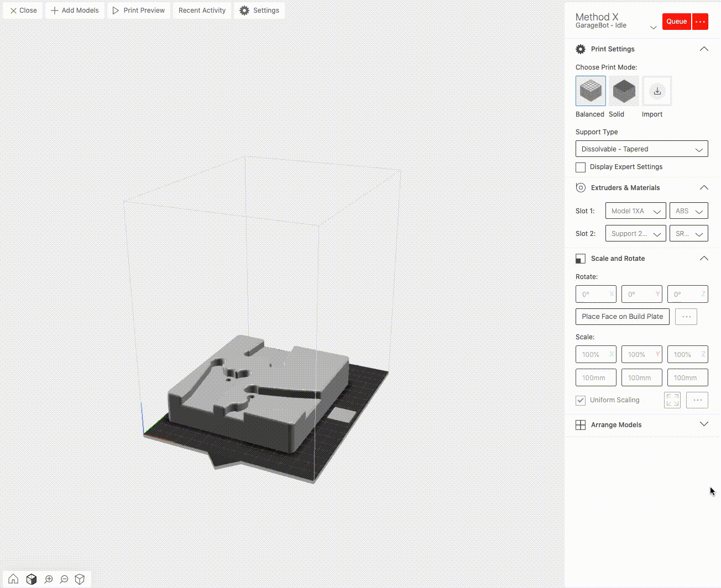Image resolution: width=721 pixels, height=588 pixels.
Task: Click the Close button in top toolbar
Action: pos(23,11)
